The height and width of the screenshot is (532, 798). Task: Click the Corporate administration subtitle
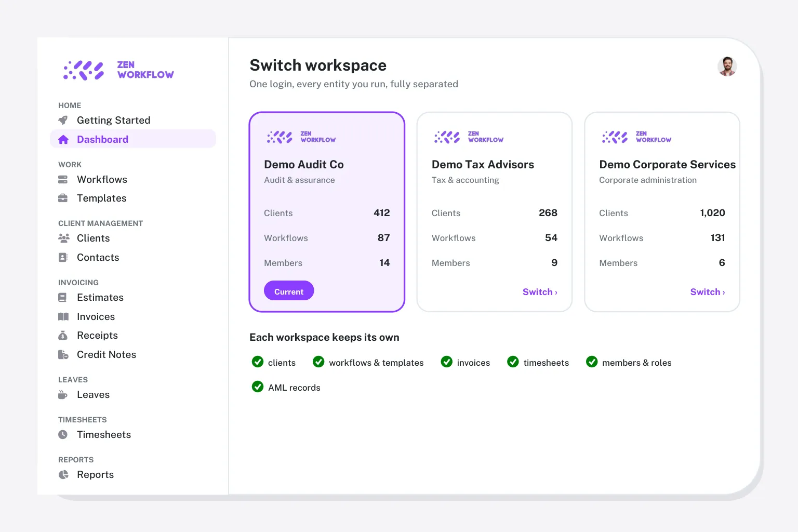click(648, 180)
